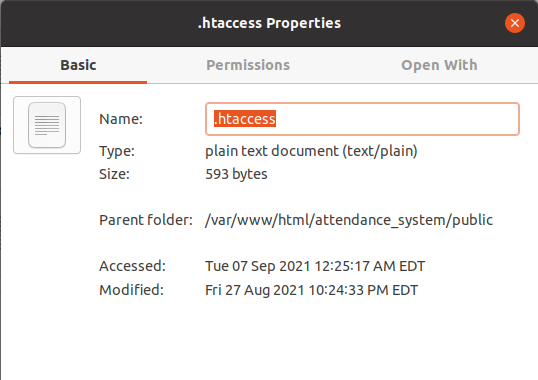Screen dimensions: 538x380
Task: Click the empty area of Name field
Action: 395,119
